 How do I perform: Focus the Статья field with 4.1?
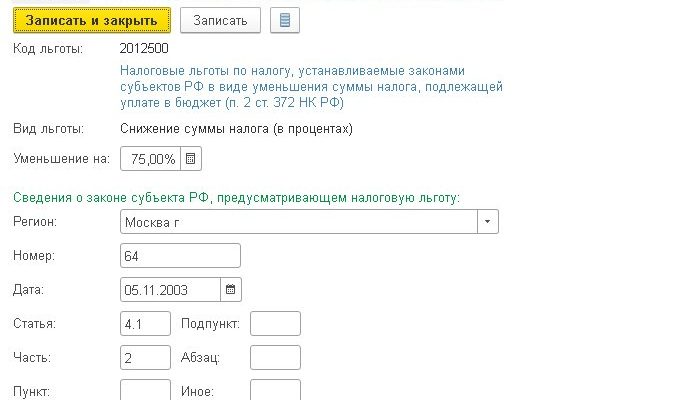pyautogui.click(x=145, y=324)
